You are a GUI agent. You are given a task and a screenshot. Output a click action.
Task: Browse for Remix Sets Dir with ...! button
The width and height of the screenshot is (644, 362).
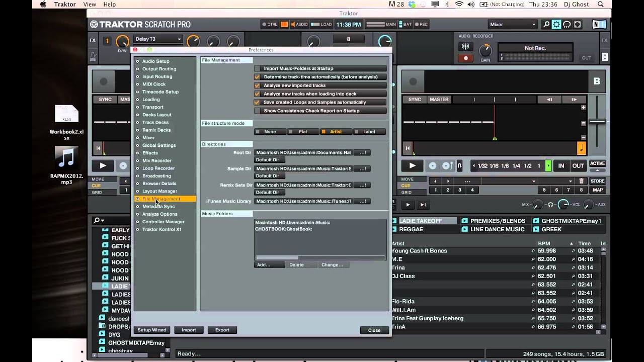362,185
